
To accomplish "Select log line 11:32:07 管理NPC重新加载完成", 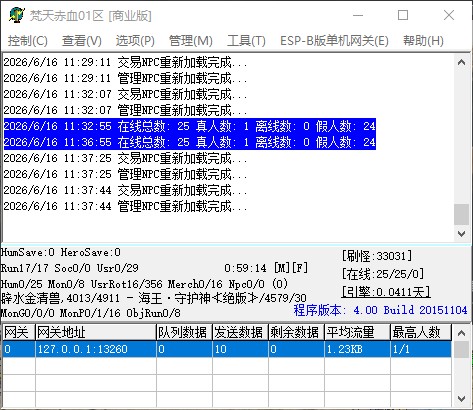I will [x=125, y=110].
